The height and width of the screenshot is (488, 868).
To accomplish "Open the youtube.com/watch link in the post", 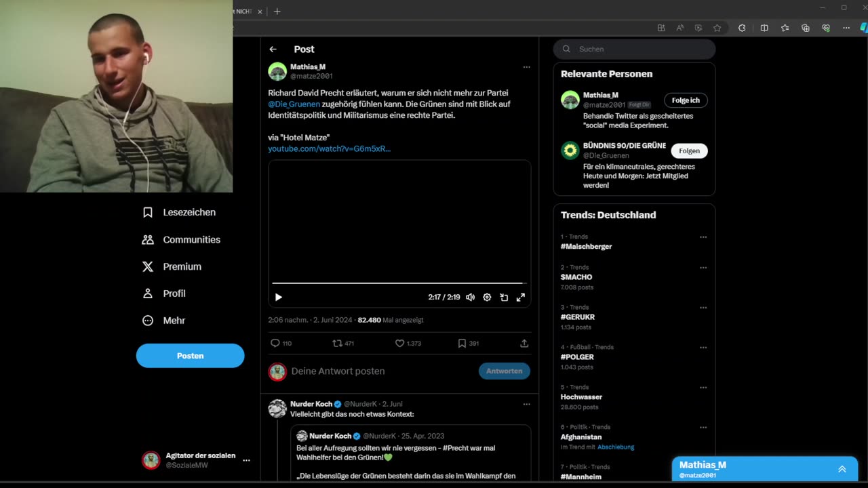I will pos(329,148).
